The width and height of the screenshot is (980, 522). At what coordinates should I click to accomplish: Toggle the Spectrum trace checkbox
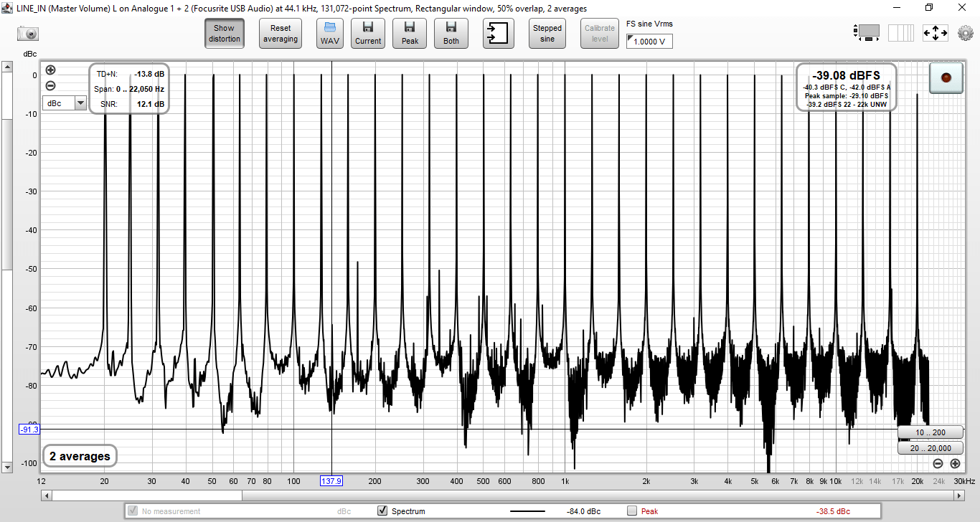[x=382, y=511]
